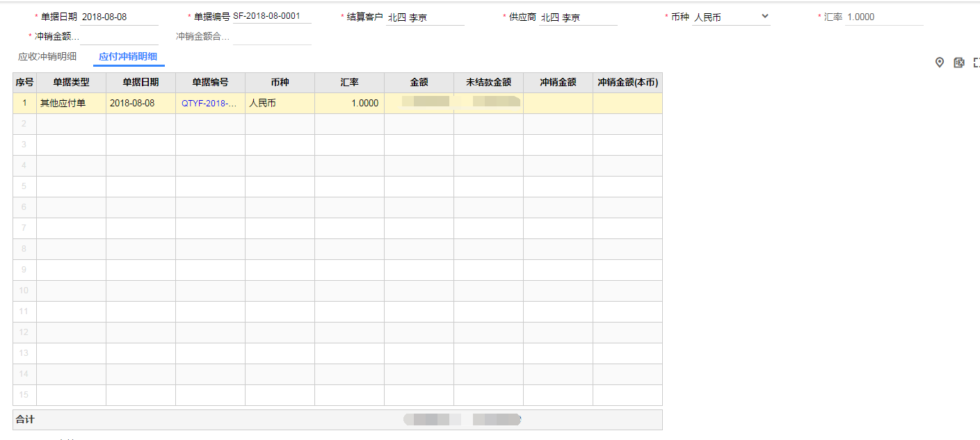This screenshot has width=980, height=440.
Task: Click the 供应商 input field
Action: pyautogui.click(x=577, y=17)
